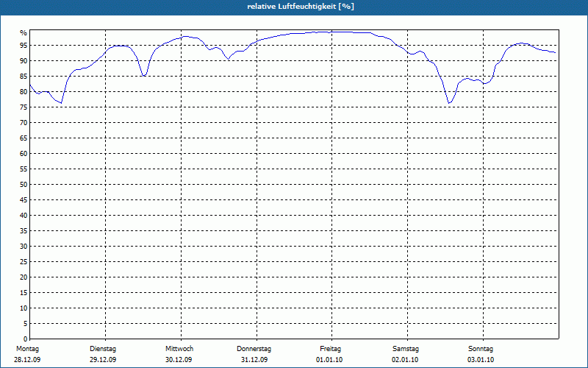Select the Sonntag day label
The width and height of the screenshot is (588, 368).
[481, 349]
